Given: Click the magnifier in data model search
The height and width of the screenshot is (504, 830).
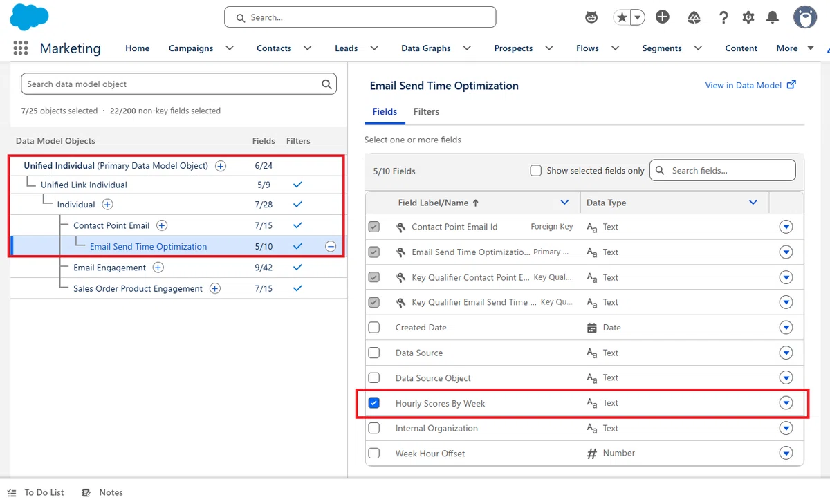Looking at the screenshot, I should click(x=326, y=84).
